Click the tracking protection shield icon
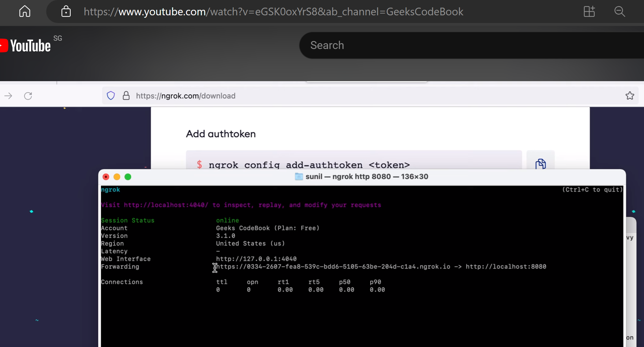Image resolution: width=644 pixels, height=347 pixels. tap(111, 96)
